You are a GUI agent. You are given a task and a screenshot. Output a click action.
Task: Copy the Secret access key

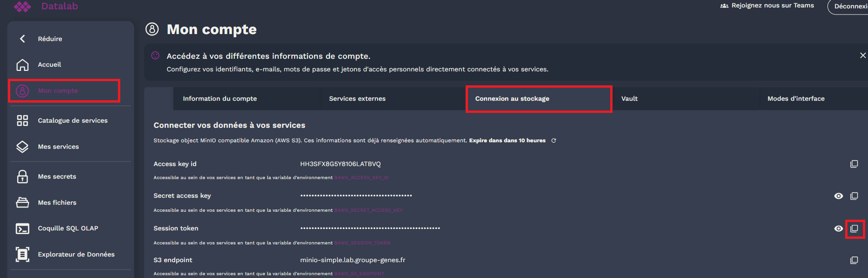854,196
